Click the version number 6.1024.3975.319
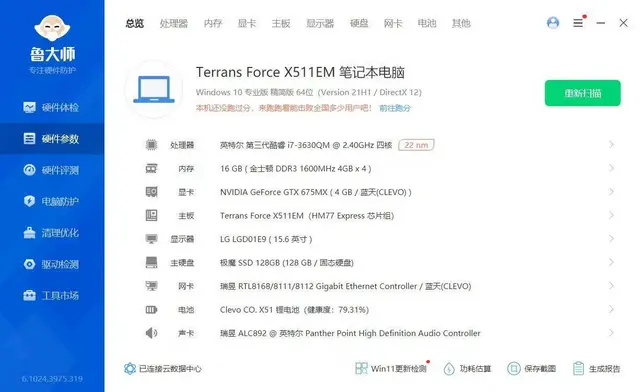This screenshot has height=392, width=640. click(x=52, y=379)
